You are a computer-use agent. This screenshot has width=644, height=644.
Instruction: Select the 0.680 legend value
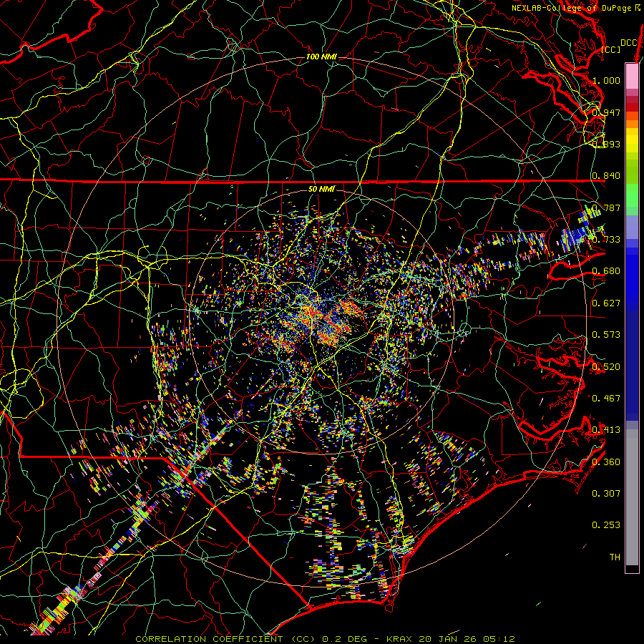[x=606, y=271]
